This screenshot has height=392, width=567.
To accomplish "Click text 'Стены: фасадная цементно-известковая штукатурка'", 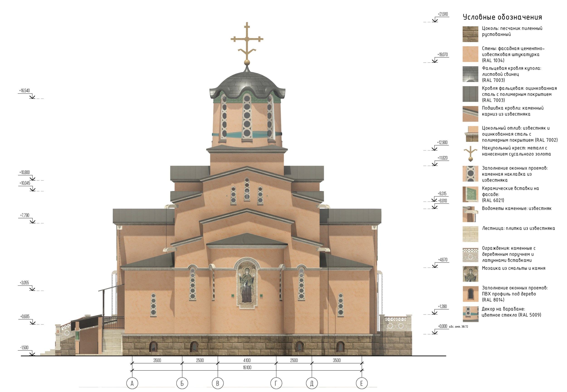I will 513,52.
